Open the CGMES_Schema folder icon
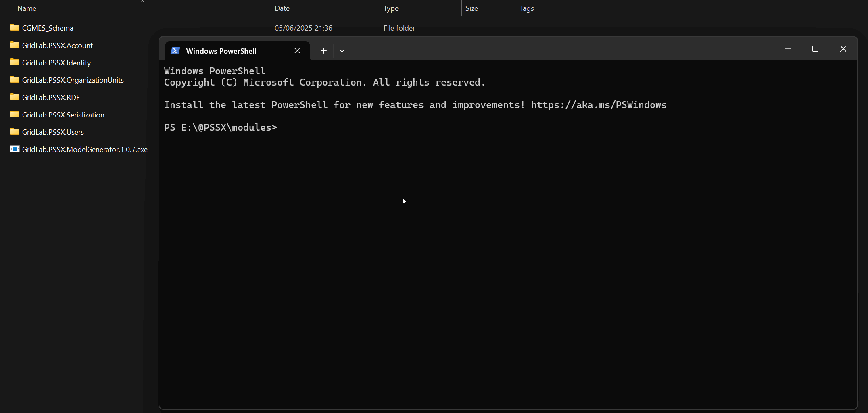 click(x=15, y=27)
